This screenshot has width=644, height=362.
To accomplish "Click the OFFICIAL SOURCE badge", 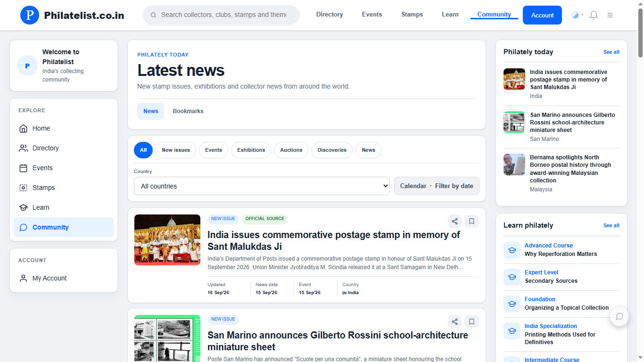I will coord(265,219).
